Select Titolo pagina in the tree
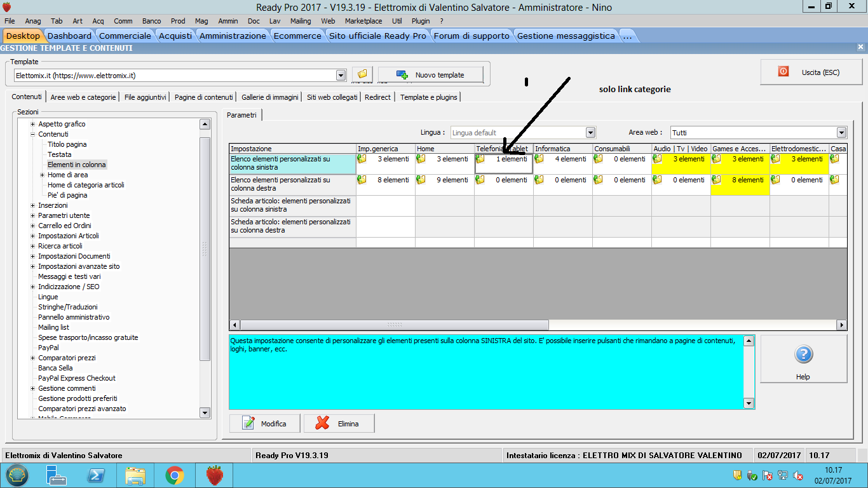 [67, 144]
